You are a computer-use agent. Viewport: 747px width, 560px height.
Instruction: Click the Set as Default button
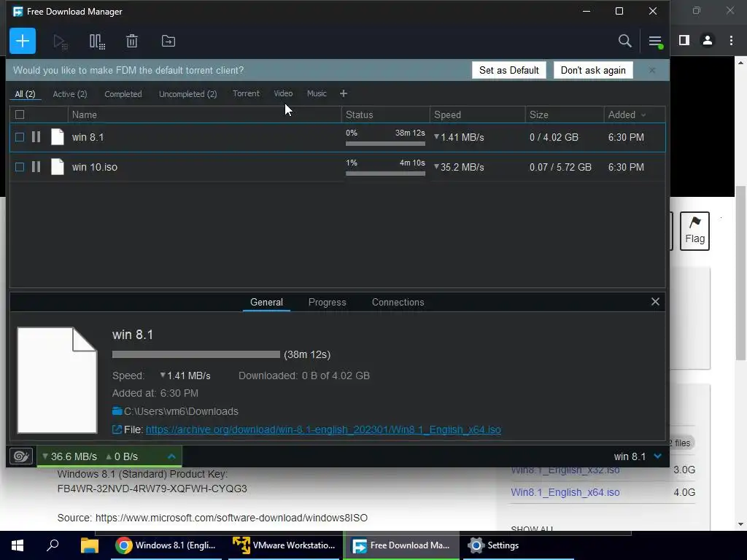point(508,71)
